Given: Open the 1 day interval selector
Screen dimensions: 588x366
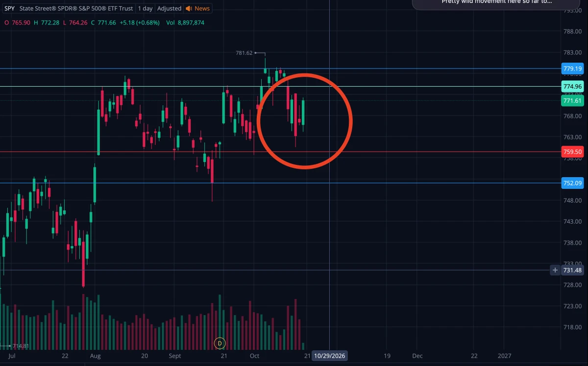Looking at the screenshot, I should click(x=145, y=8).
